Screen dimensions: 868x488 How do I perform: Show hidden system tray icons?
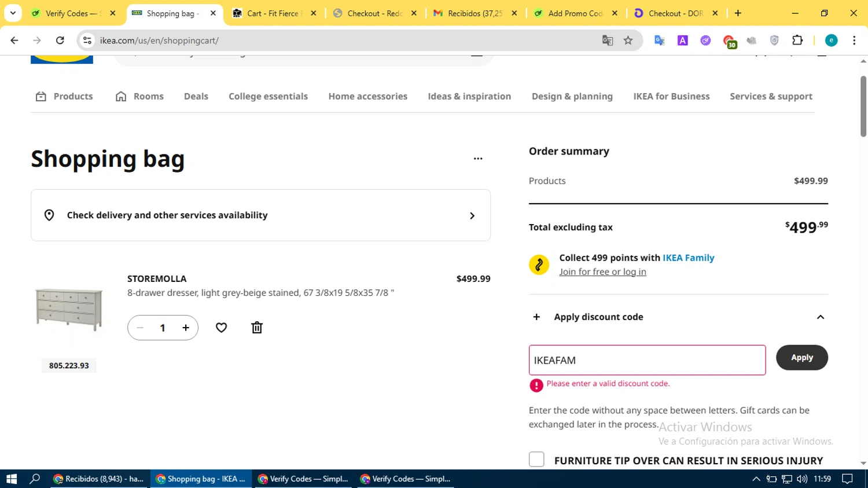point(756,479)
